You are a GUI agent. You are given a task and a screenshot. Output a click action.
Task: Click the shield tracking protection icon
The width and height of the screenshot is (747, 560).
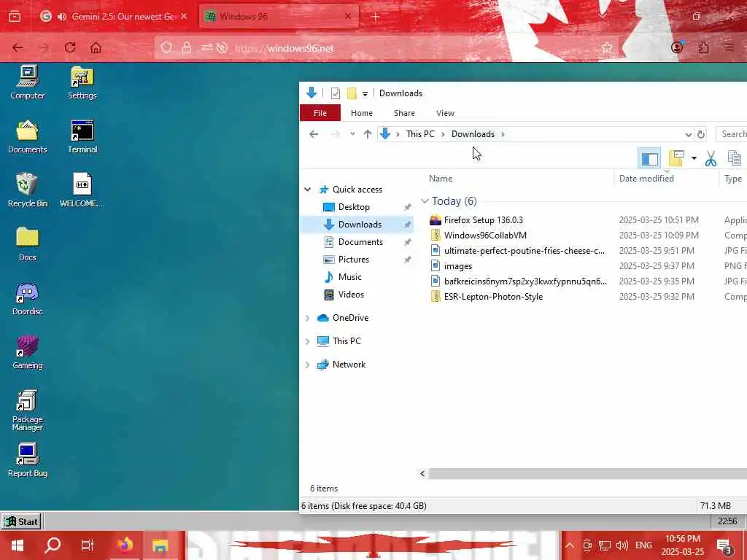pos(166,47)
